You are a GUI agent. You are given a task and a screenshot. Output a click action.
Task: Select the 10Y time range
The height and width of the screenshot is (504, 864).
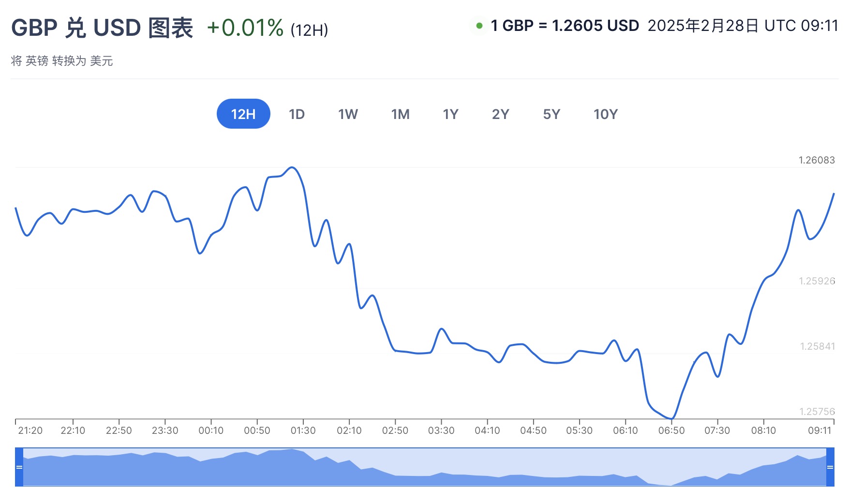pyautogui.click(x=605, y=114)
